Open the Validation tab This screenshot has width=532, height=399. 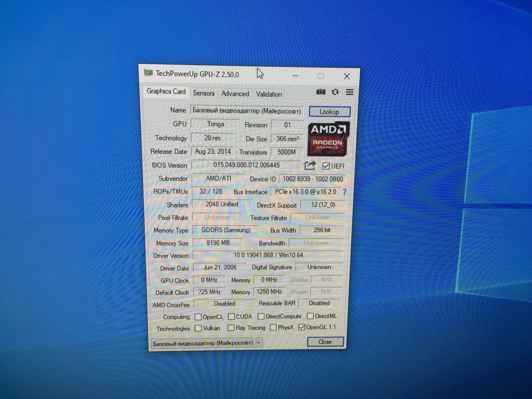tap(269, 94)
